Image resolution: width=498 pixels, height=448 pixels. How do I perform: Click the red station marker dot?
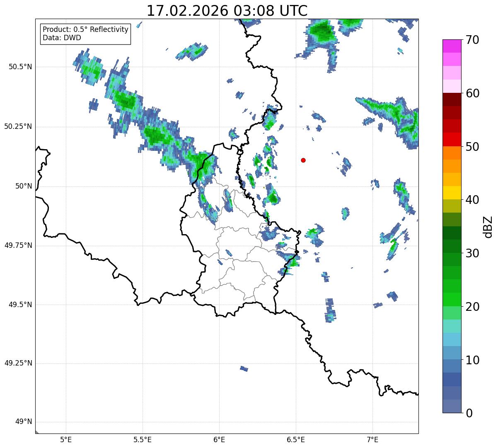pyautogui.click(x=303, y=160)
